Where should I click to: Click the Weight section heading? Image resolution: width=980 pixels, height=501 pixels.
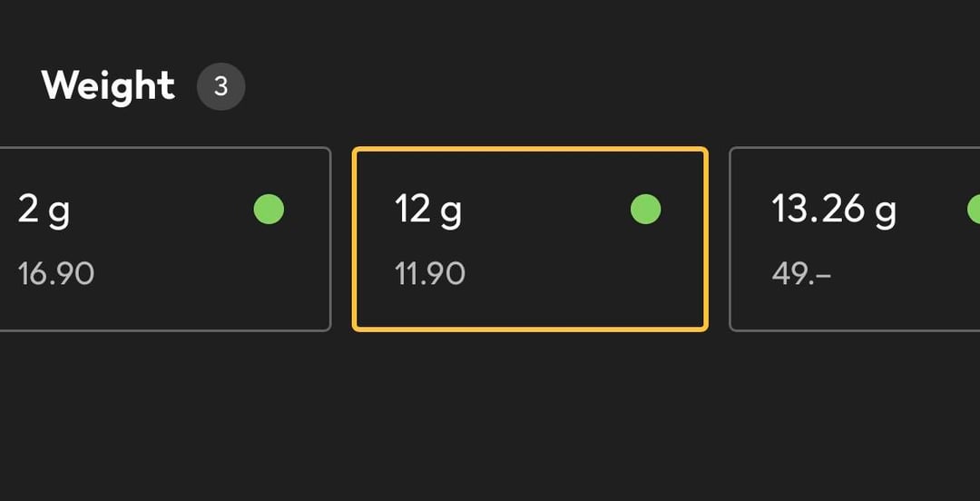coord(108,86)
